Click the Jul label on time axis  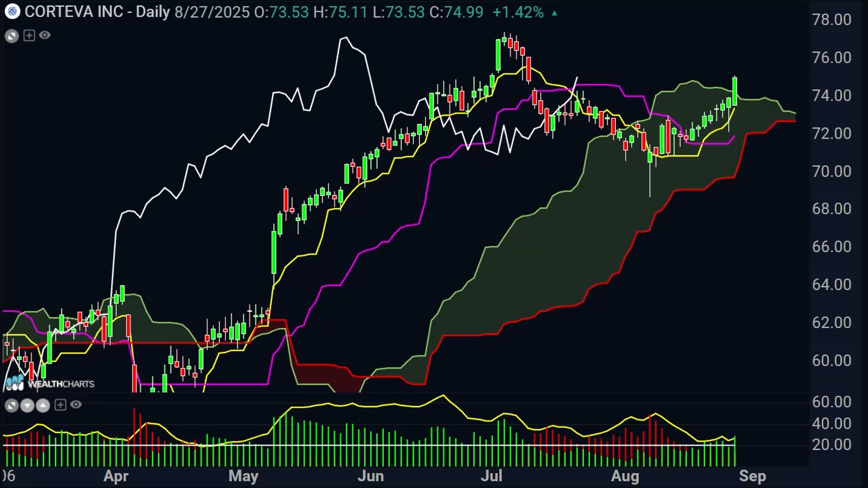click(x=491, y=476)
